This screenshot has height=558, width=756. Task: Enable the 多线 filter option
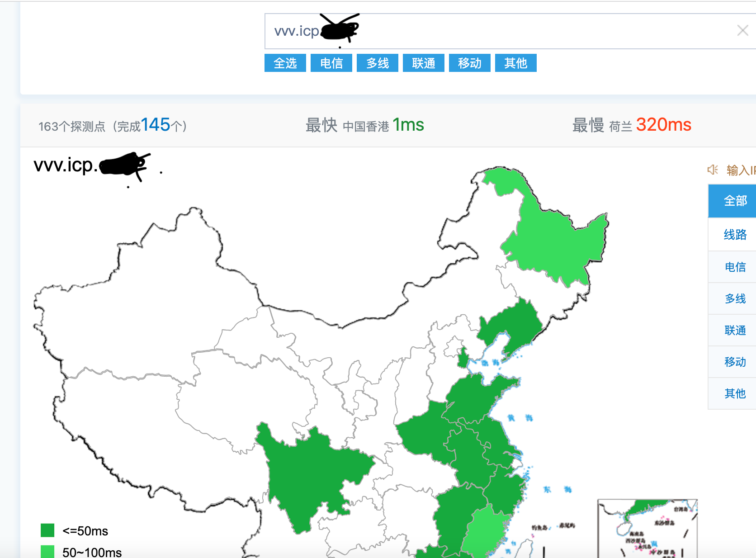[377, 63]
